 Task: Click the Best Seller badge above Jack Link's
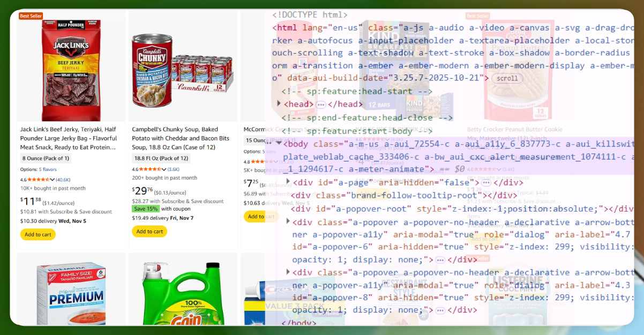[31, 16]
